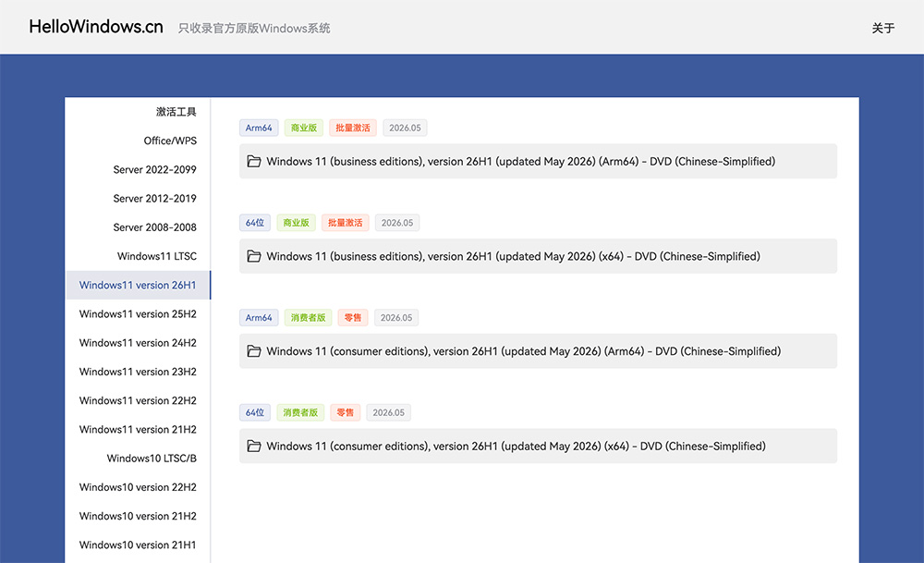Image resolution: width=924 pixels, height=563 pixels.
Task: Click 2026.05 tag above business x64 entry
Action: tap(397, 222)
